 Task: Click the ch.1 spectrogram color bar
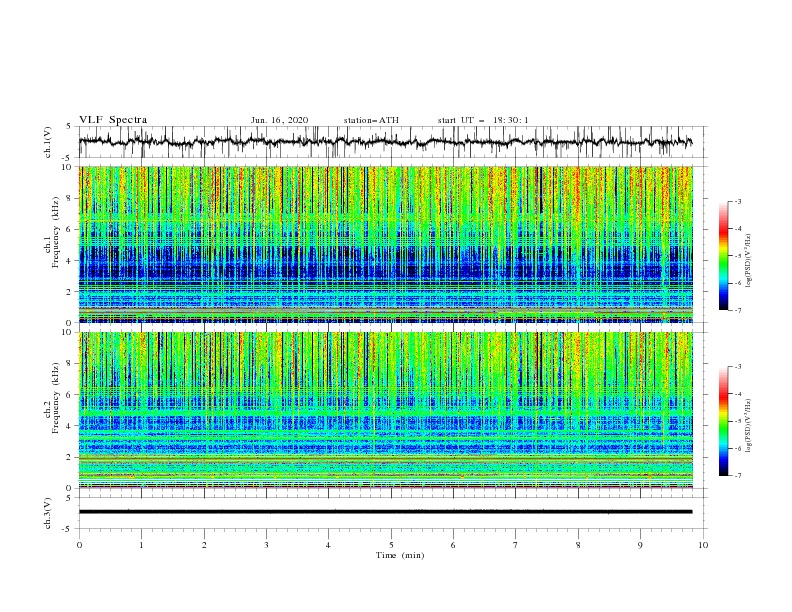point(723,256)
